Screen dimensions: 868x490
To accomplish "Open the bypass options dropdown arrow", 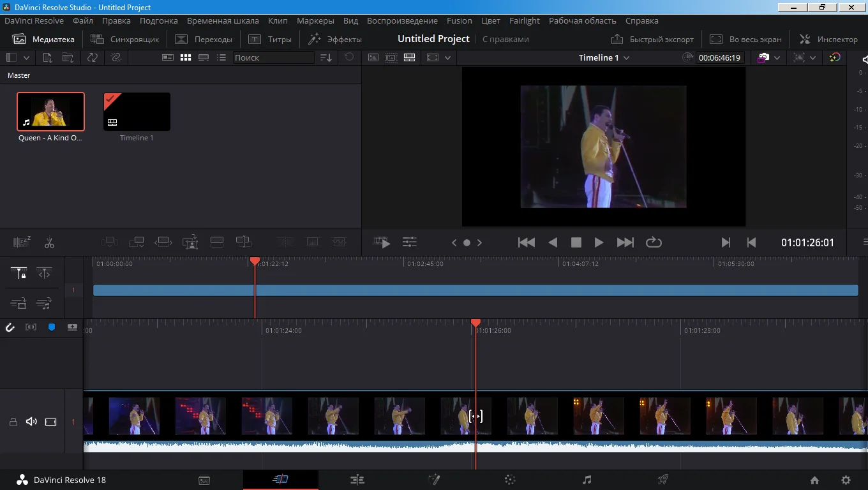I will [x=812, y=57].
